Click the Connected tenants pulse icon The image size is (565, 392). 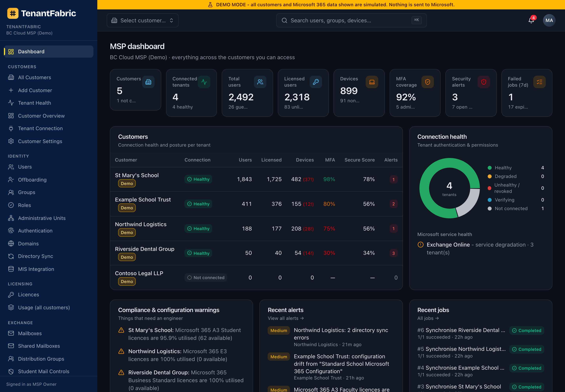click(x=204, y=82)
